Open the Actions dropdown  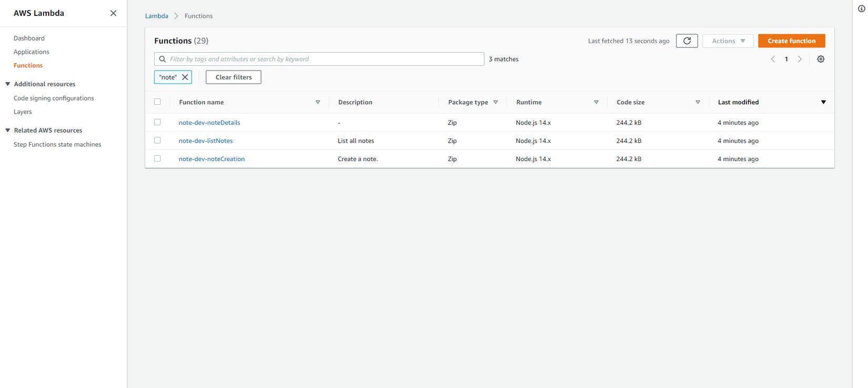[728, 41]
